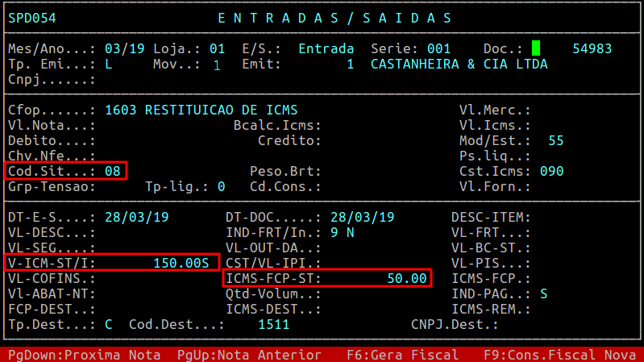Click the ICMS-FCP-ST value 50.00
The image size is (644, 362).
click(406, 278)
